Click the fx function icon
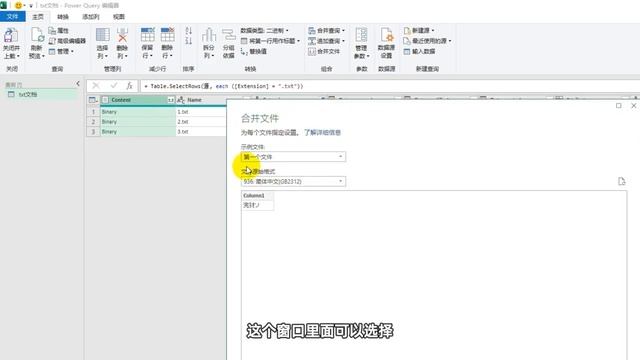The image size is (640, 360). pyautogui.click(x=129, y=86)
